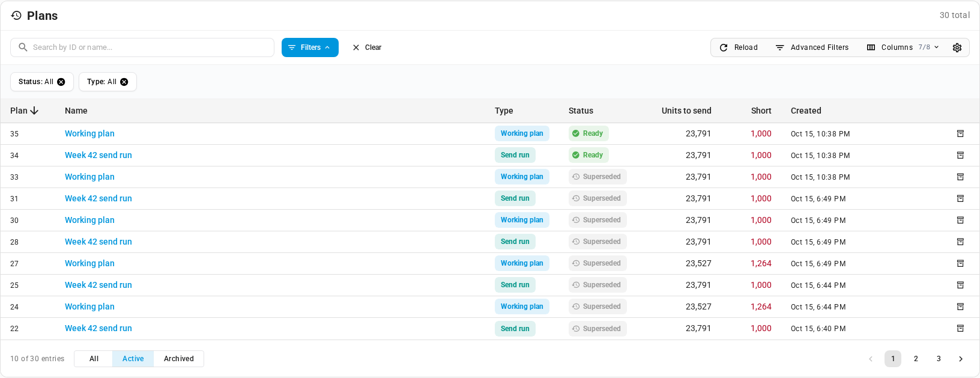Screen dimensions: 980x378
Task: Click Working plan type badge for plan 30
Action: point(522,220)
